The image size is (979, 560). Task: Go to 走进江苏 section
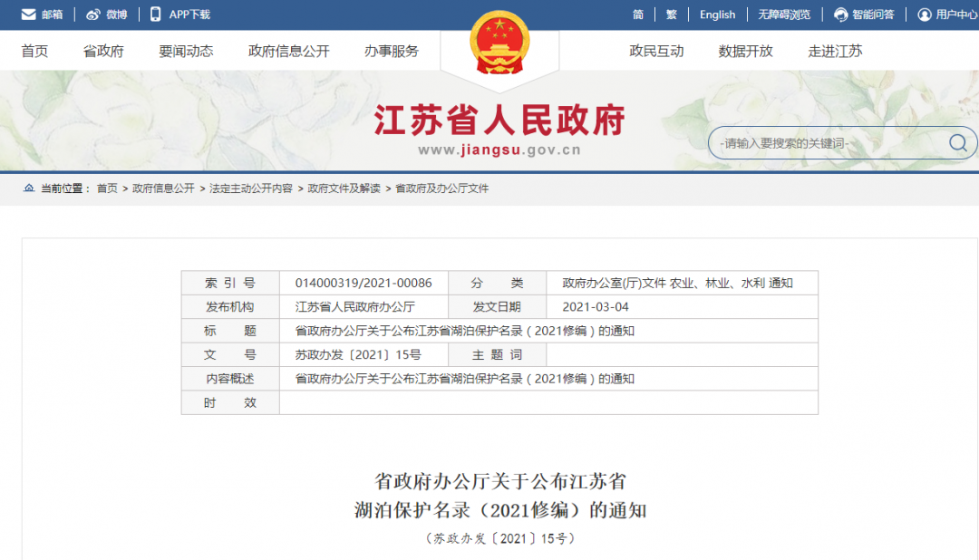point(835,52)
